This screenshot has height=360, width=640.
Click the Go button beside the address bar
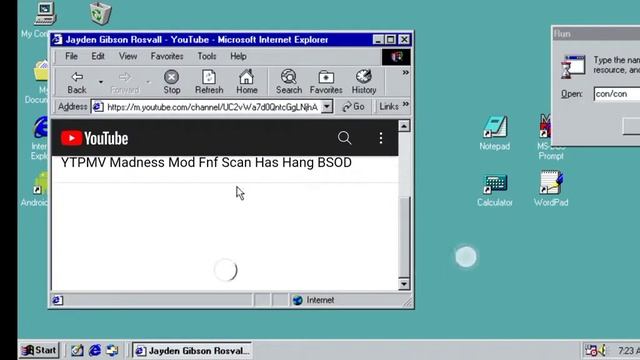coord(353,107)
